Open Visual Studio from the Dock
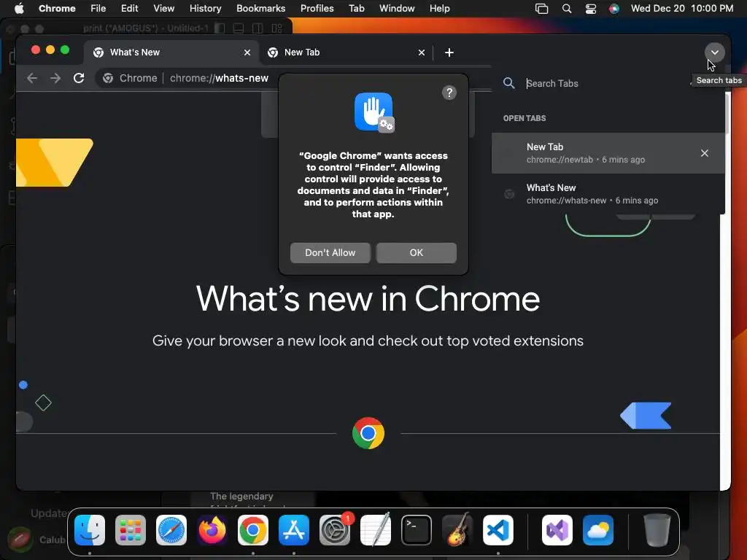The width and height of the screenshot is (747, 560). tap(557, 530)
